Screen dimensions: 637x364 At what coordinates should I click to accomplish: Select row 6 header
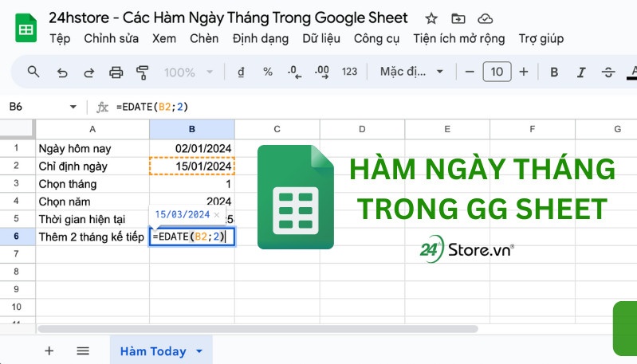click(16, 237)
